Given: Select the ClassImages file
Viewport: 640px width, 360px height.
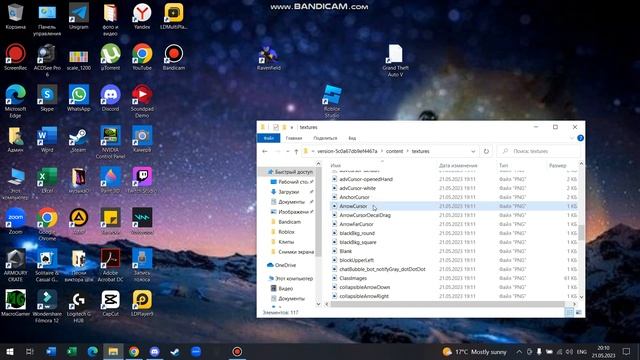Looking at the screenshot, I should (x=353, y=278).
